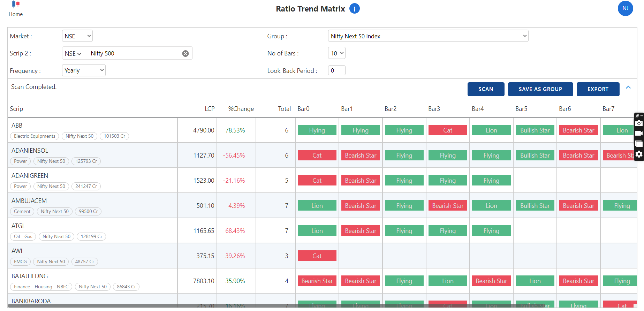The image size is (644, 311).
Task: Clear the Nifty 500 scrip field
Action: click(185, 53)
